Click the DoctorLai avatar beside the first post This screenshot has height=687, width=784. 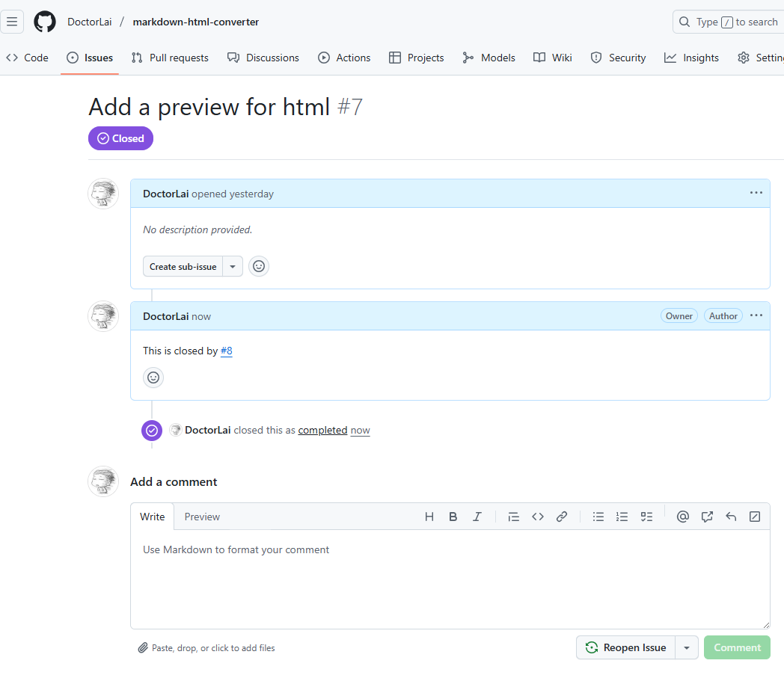pos(103,194)
